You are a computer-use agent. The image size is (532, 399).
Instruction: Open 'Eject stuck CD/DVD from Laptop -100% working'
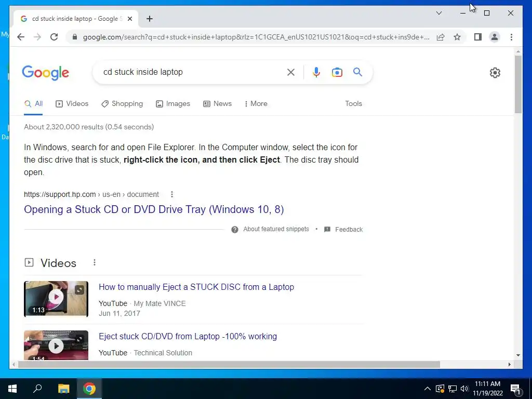click(188, 337)
